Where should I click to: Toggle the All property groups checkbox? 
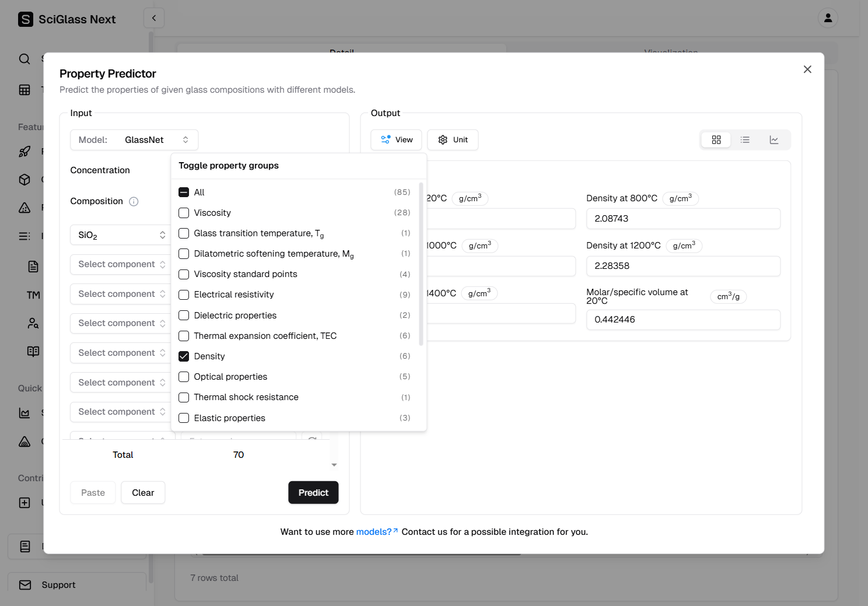pyautogui.click(x=184, y=192)
